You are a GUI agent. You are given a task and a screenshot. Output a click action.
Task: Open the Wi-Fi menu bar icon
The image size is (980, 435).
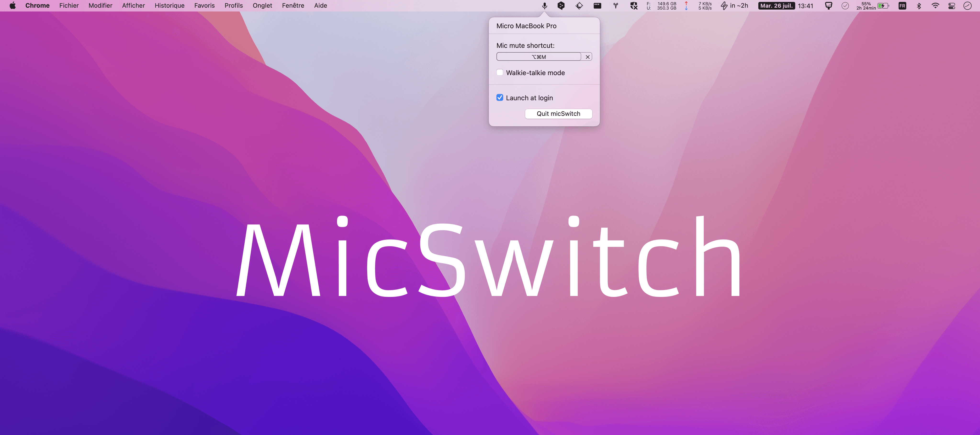coord(935,5)
